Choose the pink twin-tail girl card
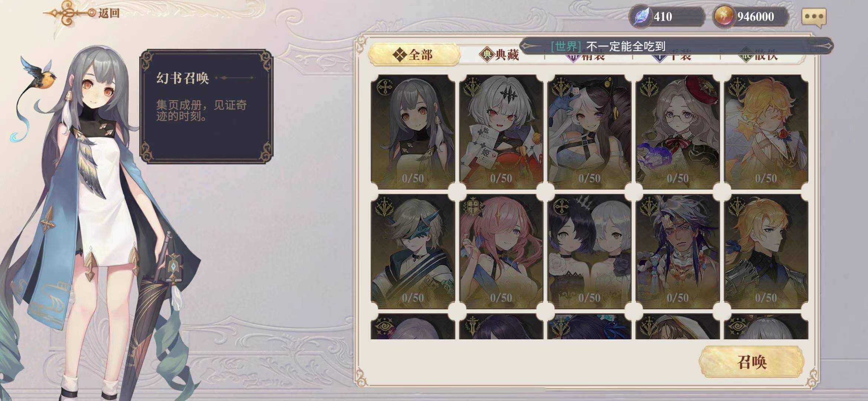 click(x=501, y=251)
